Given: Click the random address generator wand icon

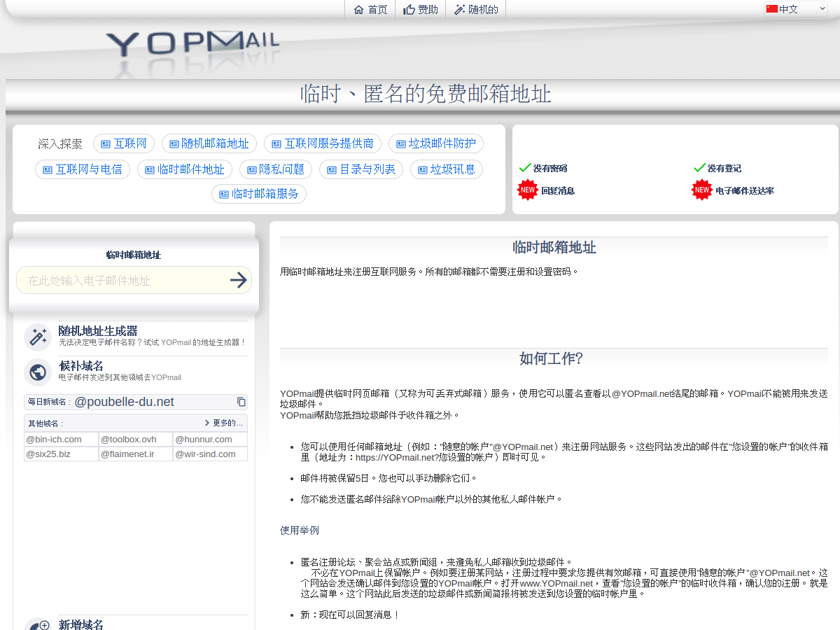Looking at the screenshot, I should coord(38,337).
